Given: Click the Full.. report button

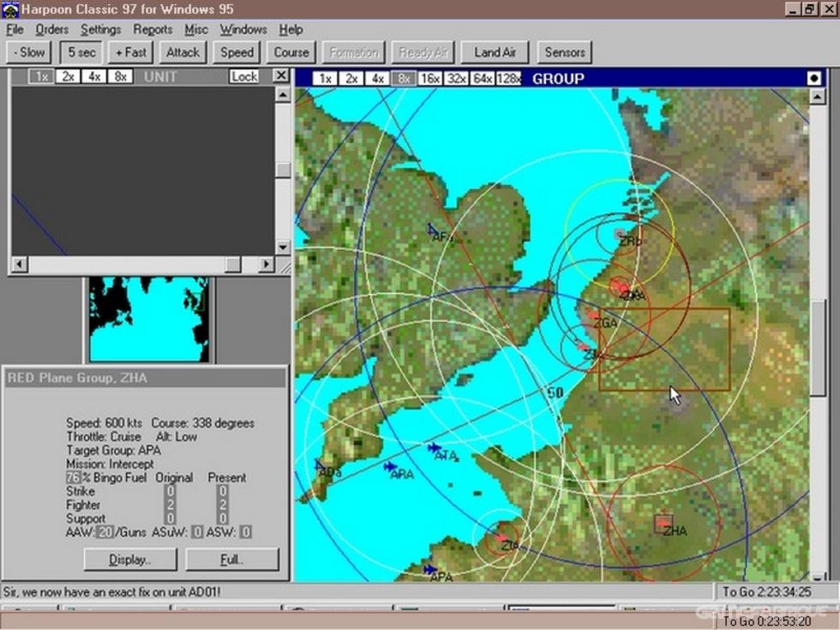Looking at the screenshot, I should (x=232, y=560).
